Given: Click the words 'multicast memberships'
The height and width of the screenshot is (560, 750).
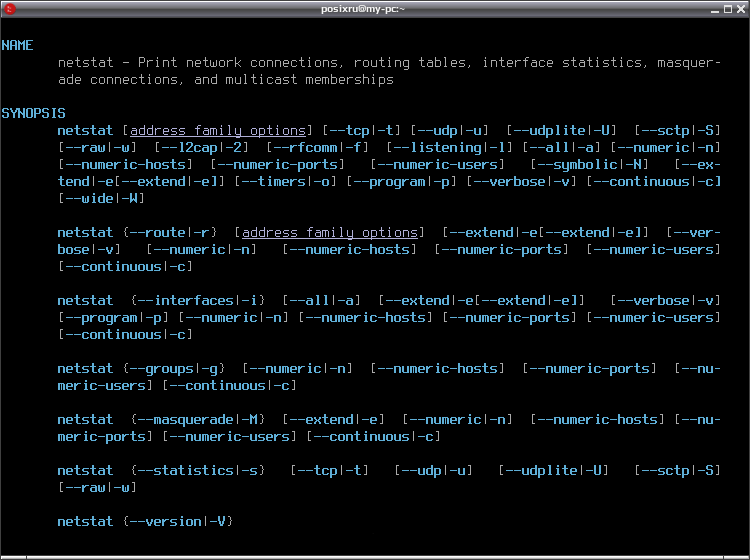Looking at the screenshot, I should (x=309, y=79).
